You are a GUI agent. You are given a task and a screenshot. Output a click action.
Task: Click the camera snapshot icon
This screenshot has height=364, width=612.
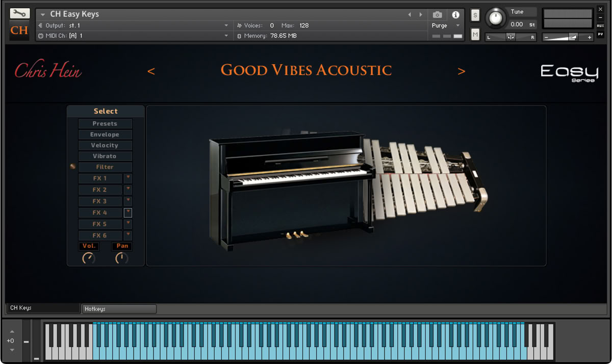coord(438,15)
